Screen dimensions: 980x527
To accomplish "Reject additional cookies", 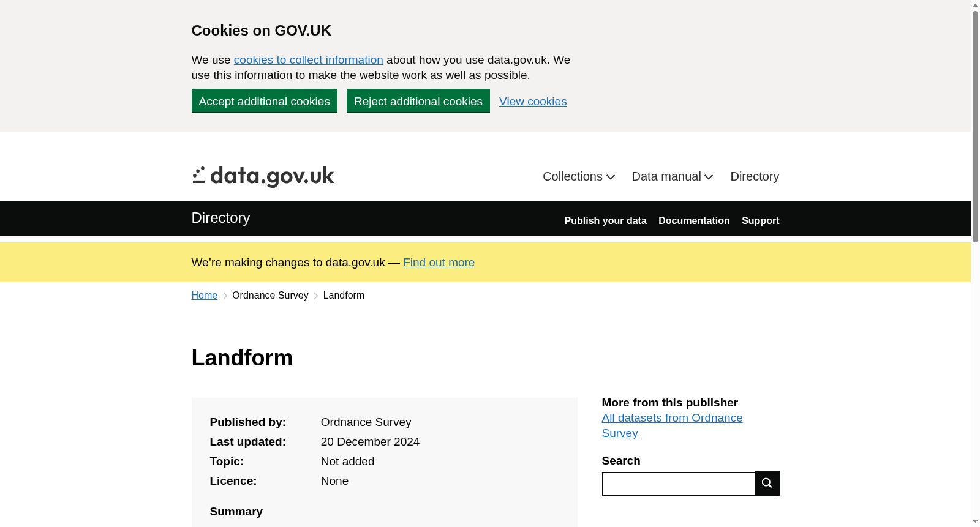I will (418, 101).
